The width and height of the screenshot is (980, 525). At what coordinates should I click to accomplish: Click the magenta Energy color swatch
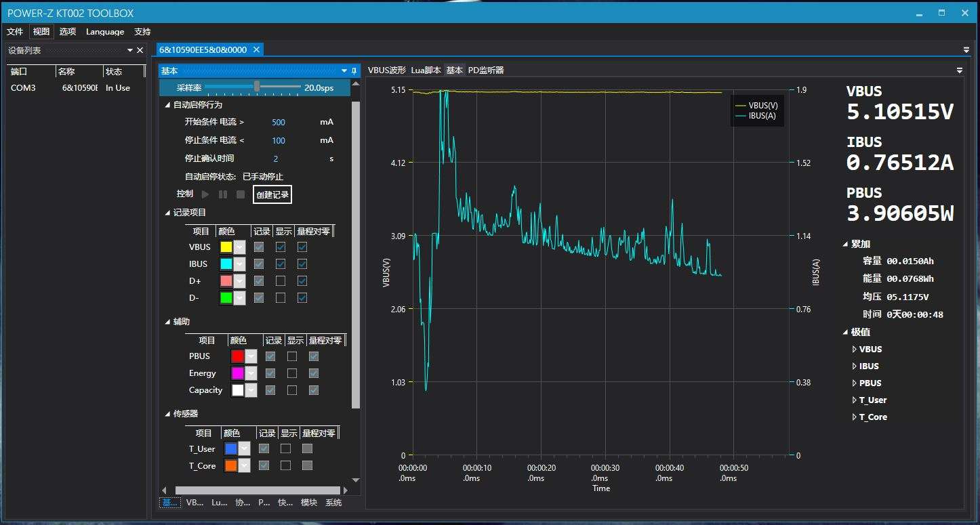(x=238, y=373)
